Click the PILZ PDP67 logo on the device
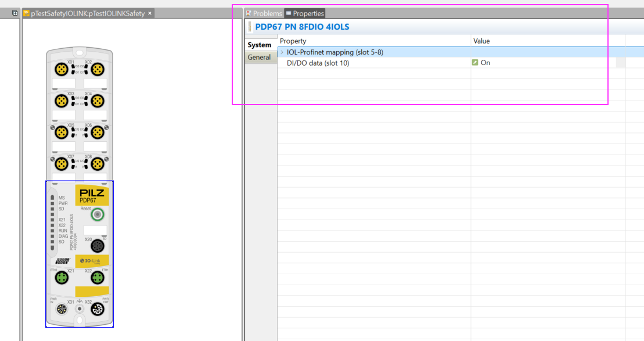644x341 pixels. (92, 195)
